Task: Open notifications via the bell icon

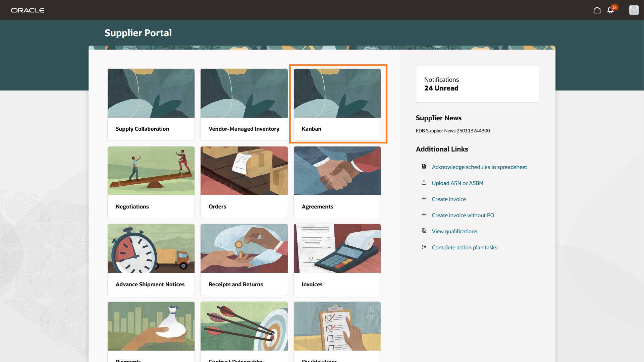Action: (x=610, y=10)
